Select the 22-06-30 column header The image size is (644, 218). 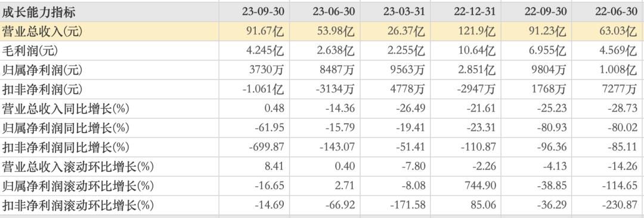[616, 13]
